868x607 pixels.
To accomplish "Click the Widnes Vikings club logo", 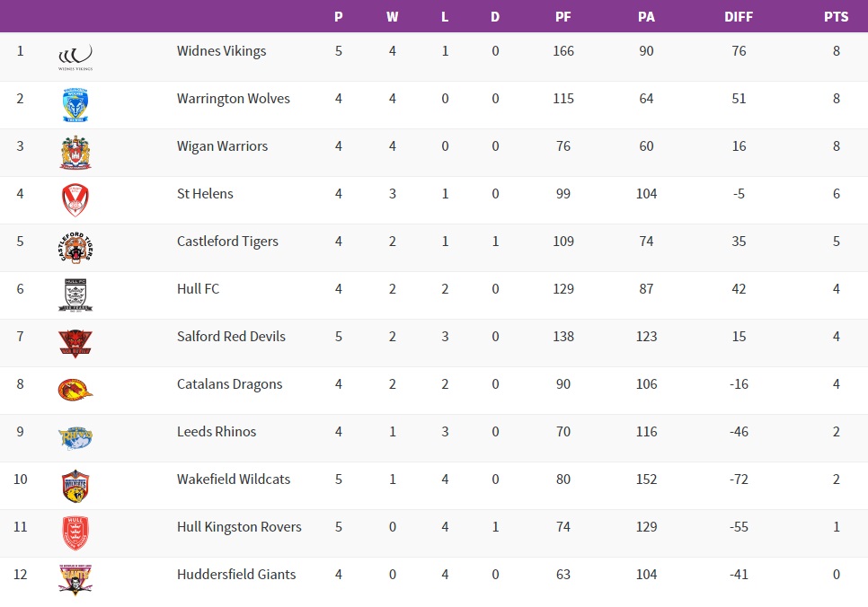I will (x=75, y=57).
